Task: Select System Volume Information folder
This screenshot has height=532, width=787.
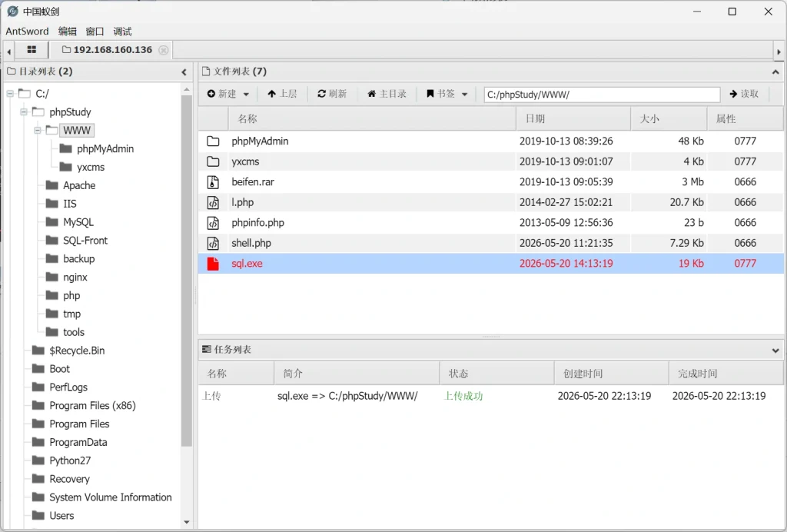Action: (x=111, y=497)
